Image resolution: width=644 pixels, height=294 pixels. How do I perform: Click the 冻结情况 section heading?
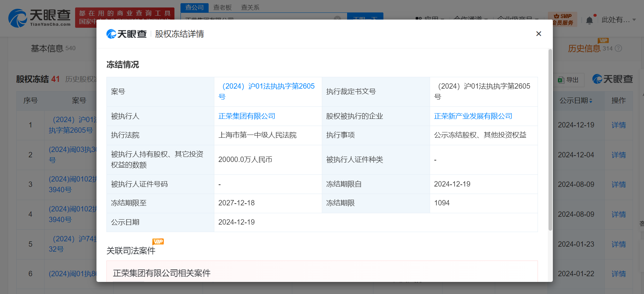click(123, 64)
